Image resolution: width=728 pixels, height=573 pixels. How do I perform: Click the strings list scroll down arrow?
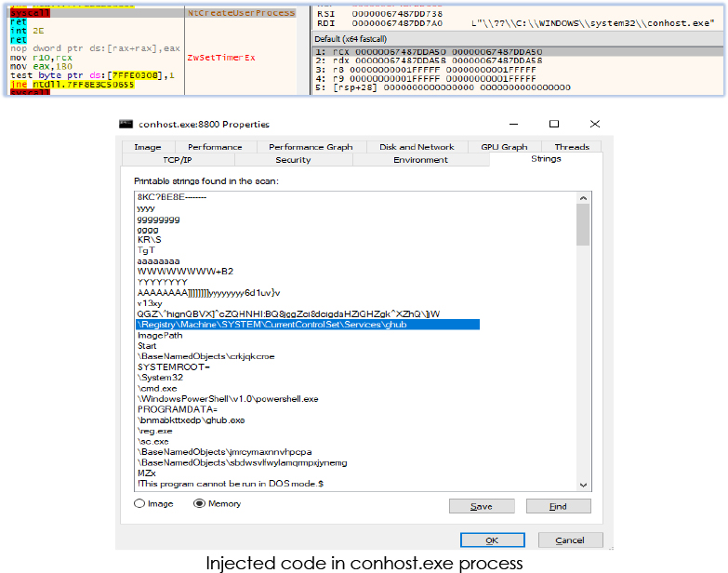click(x=583, y=485)
